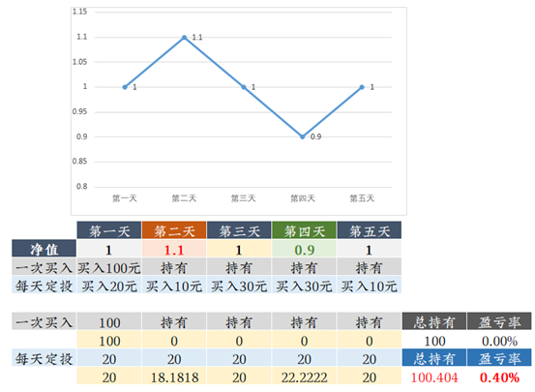Screen dimensions: 535x392
Task: Click the 第一天 chart x-axis label
Action: 125,198
